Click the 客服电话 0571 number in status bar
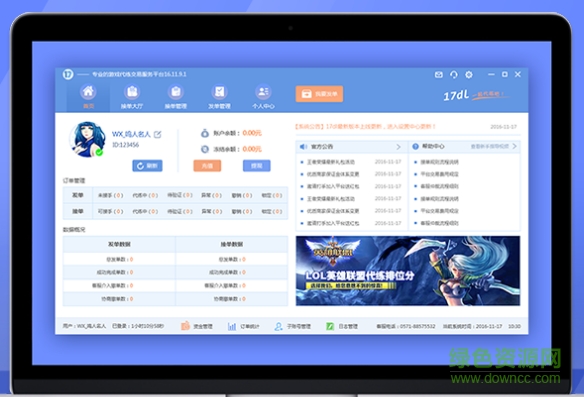 [x=406, y=326]
